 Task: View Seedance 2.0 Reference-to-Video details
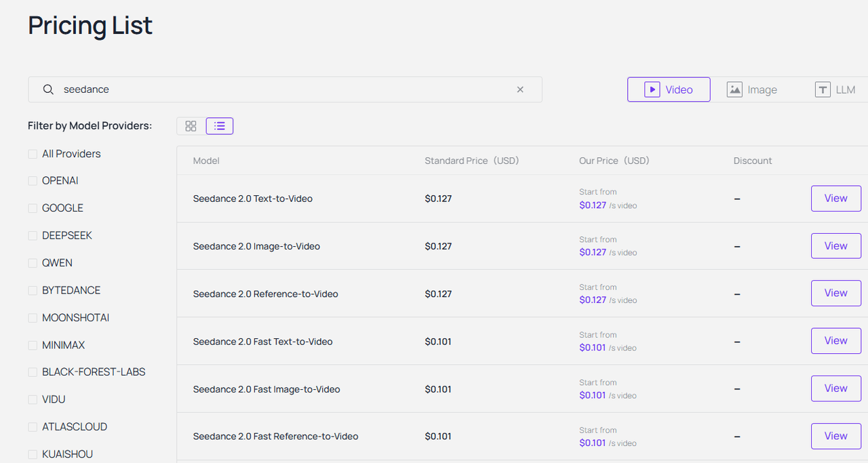tap(835, 294)
